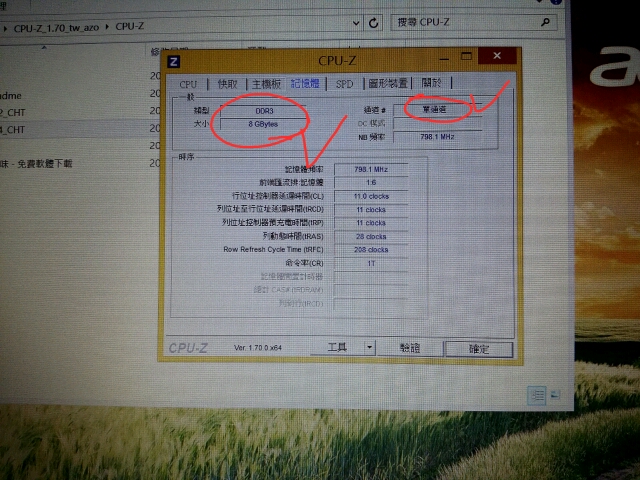Click the 28 clocks tRAS value
This screenshot has width=640, height=480.
371,237
